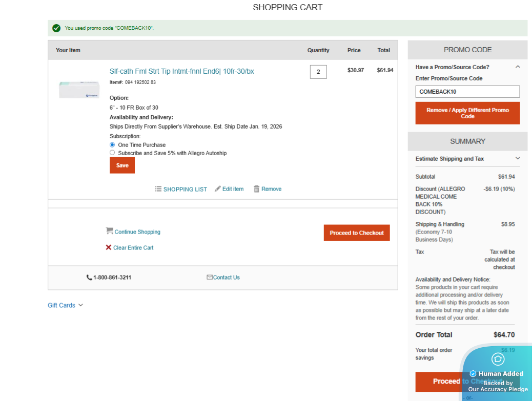Click the catheter product thumbnail image
Screen dimensions: 532x401
(x=79, y=90)
